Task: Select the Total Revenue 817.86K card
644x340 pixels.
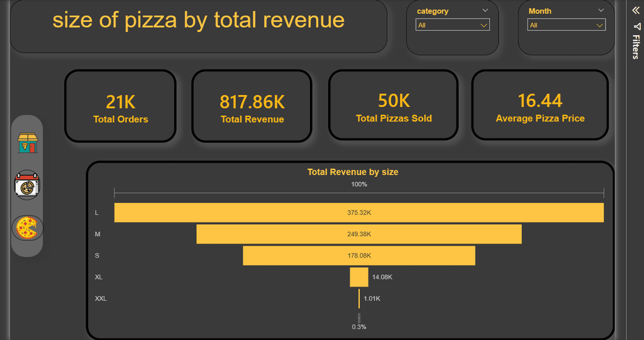Action: 252,106
